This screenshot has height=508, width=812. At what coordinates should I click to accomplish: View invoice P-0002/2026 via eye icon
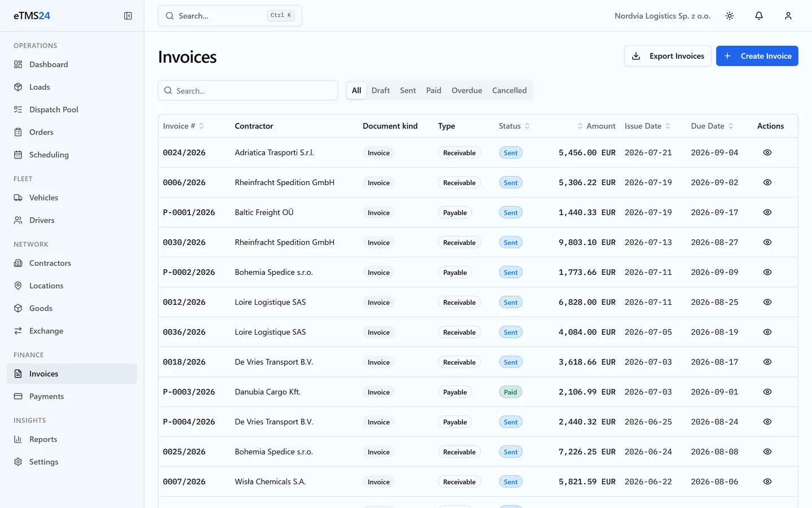click(767, 272)
